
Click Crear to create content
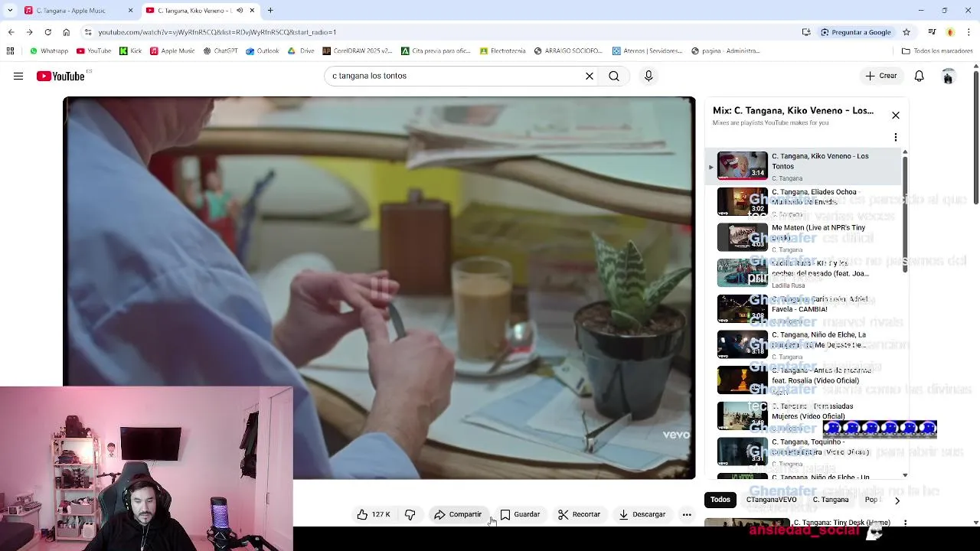coord(881,76)
